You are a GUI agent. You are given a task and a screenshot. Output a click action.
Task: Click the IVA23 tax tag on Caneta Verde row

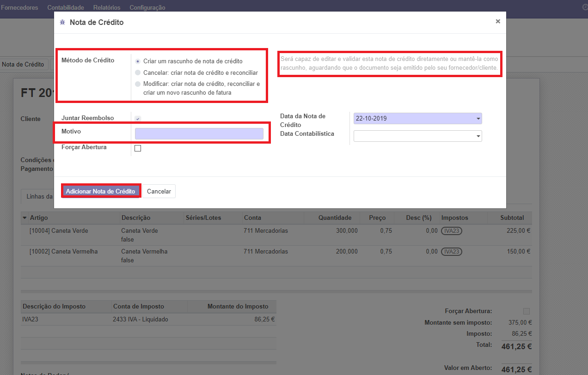click(451, 230)
